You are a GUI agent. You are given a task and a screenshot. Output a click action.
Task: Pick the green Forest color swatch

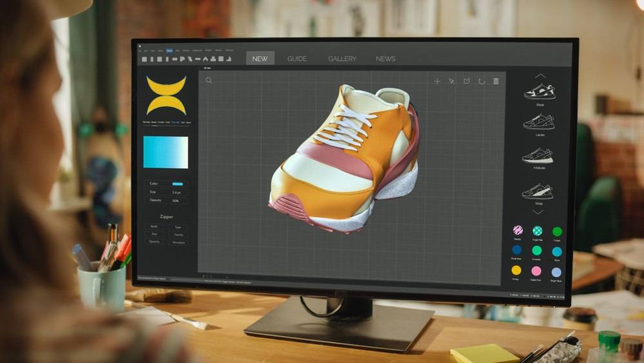[557, 231]
